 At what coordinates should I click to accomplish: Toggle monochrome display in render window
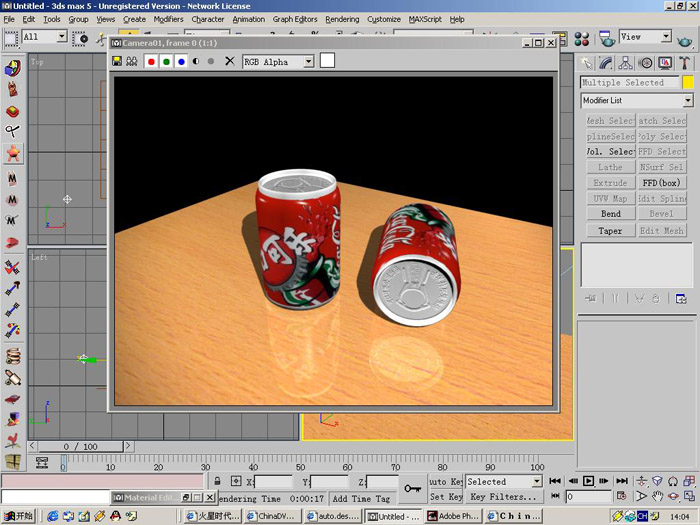point(211,61)
